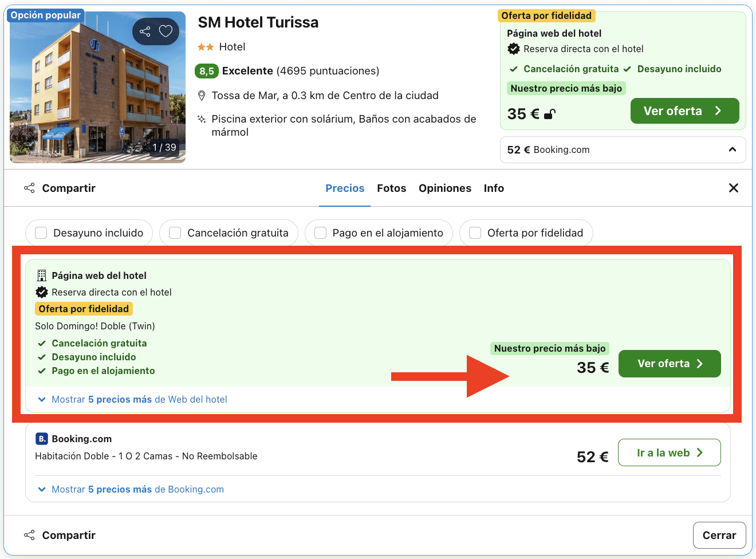Click Nuestro precio más bajo label in price row
Viewport: 756px width, 559px height.
click(550, 348)
